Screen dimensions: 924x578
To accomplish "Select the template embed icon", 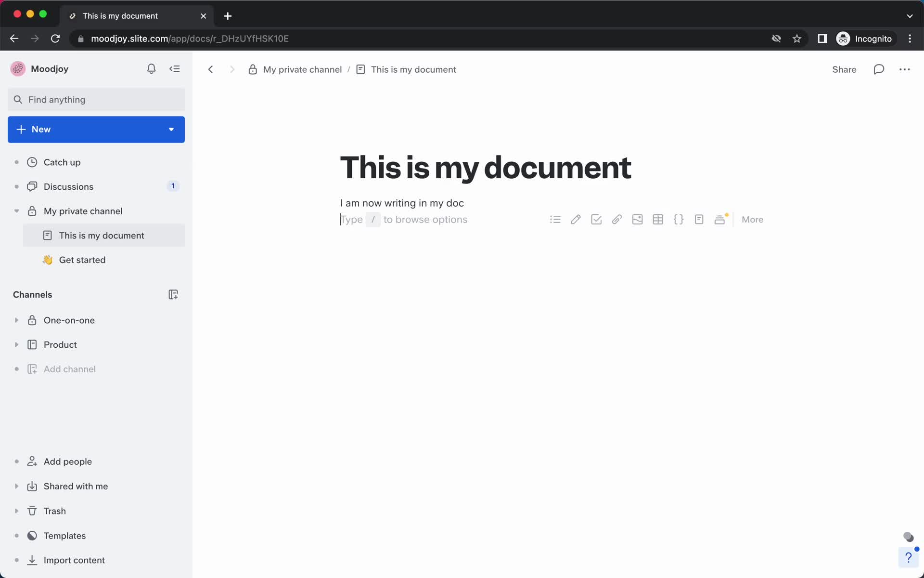I will 721,219.
